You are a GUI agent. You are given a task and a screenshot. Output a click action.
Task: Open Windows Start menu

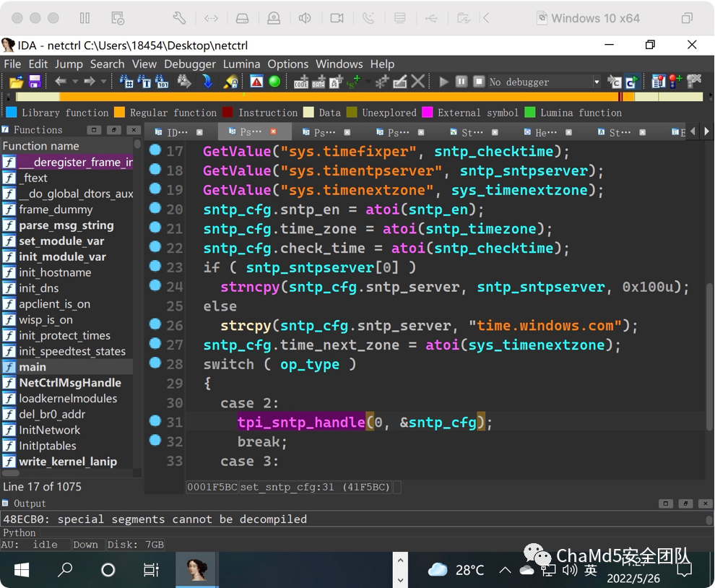(22, 570)
